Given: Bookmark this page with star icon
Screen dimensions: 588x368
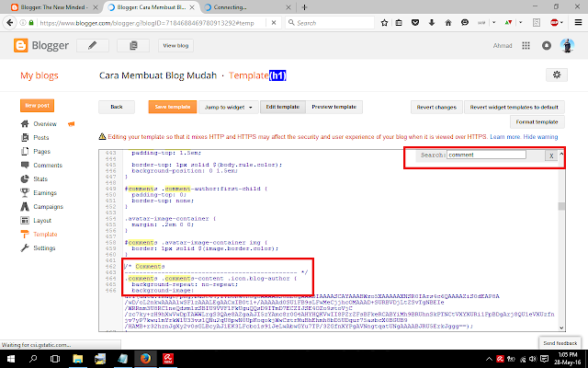Looking at the screenshot, I should tap(384, 23).
